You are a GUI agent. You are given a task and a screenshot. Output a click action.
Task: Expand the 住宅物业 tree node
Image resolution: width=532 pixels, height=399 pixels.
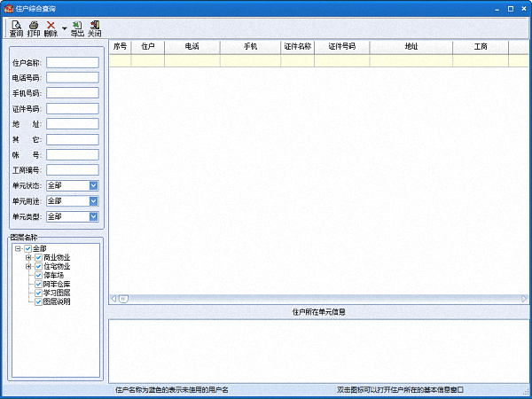click(x=28, y=266)
